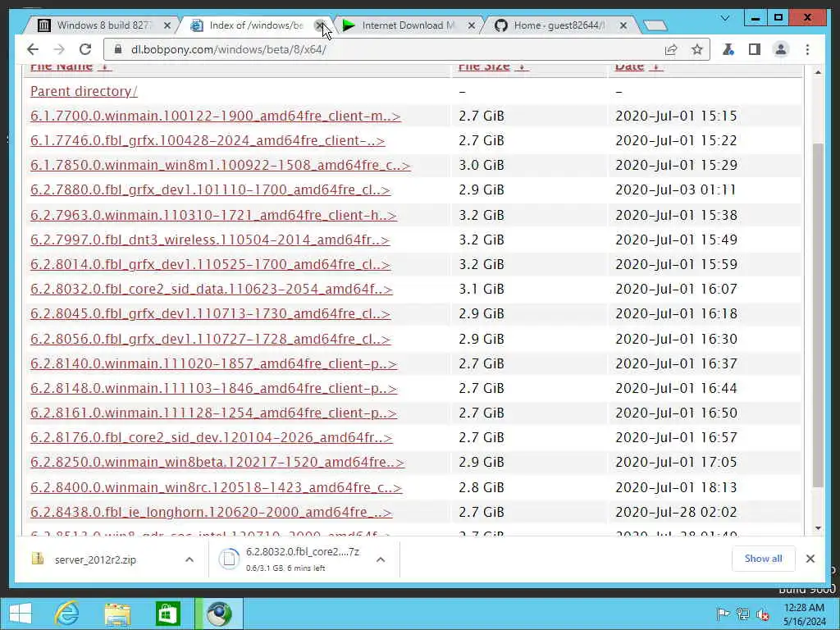Click Show all downloads button
Viewport: 840px width, 630px height.
pyautogui.click(x=763, y=559)
